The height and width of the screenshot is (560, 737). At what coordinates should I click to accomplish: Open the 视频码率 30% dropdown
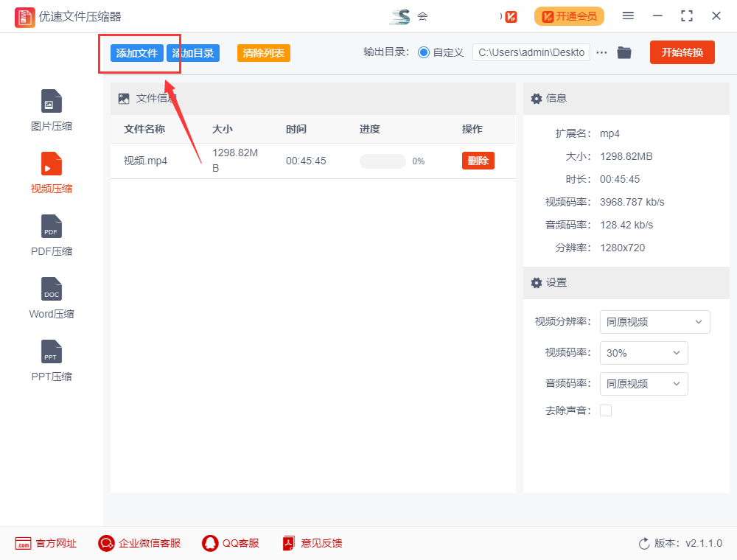pyautogui.click(x=643, y=353)
